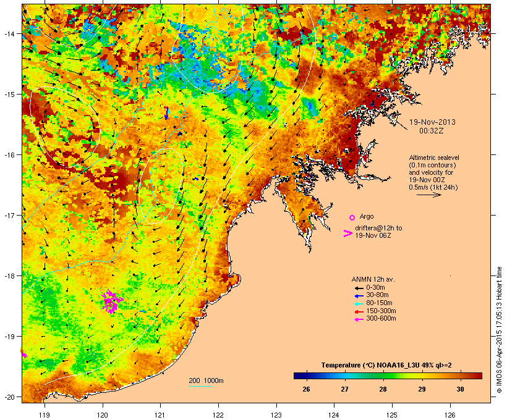Click the IMOS copyright timestamp text
Viewport: 507px width, 420px height.
pyautogui.click(x=499, y=330)
